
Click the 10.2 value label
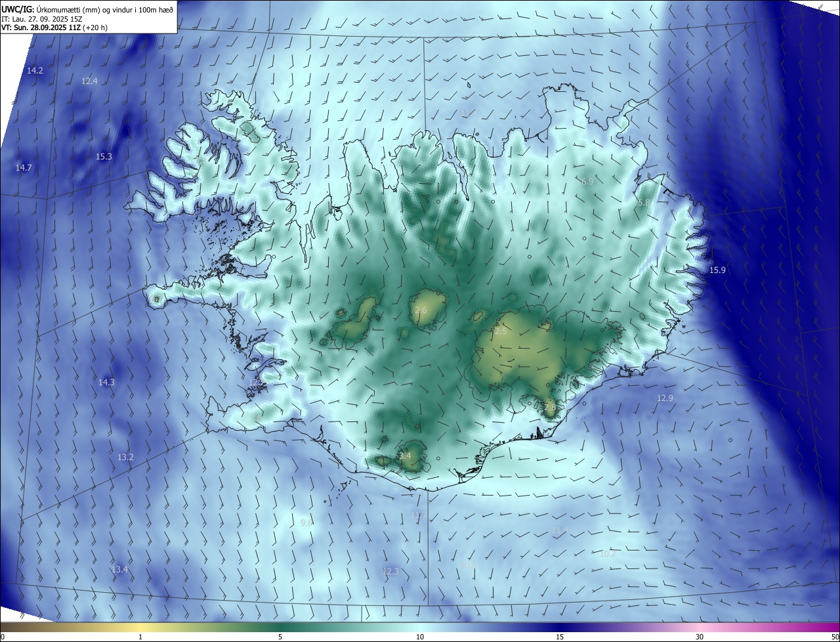pos(608,553)
